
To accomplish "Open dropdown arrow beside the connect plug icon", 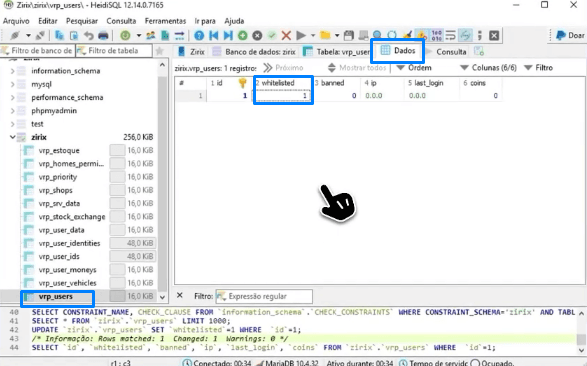I will pos(28,36).
